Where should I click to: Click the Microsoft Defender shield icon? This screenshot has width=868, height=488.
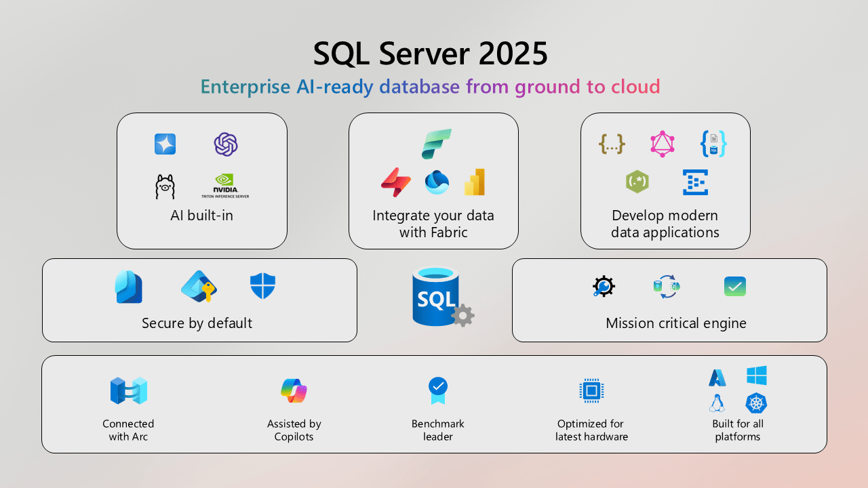[x=262, y=287]
